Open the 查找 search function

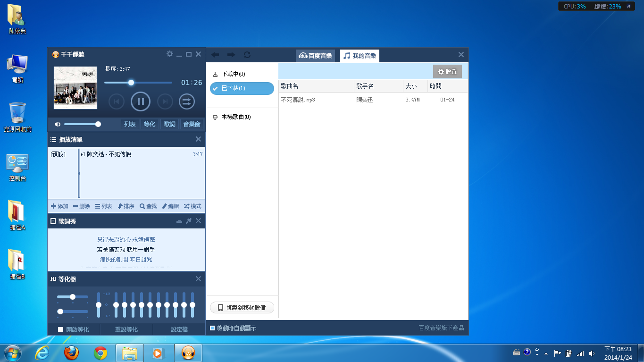click(x=148, y=206)
